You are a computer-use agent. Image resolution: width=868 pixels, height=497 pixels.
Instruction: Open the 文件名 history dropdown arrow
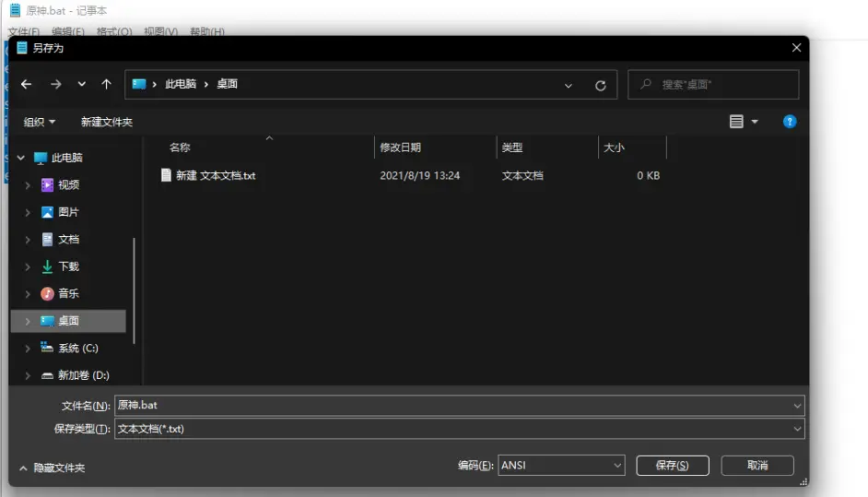[x=797, y=406]
